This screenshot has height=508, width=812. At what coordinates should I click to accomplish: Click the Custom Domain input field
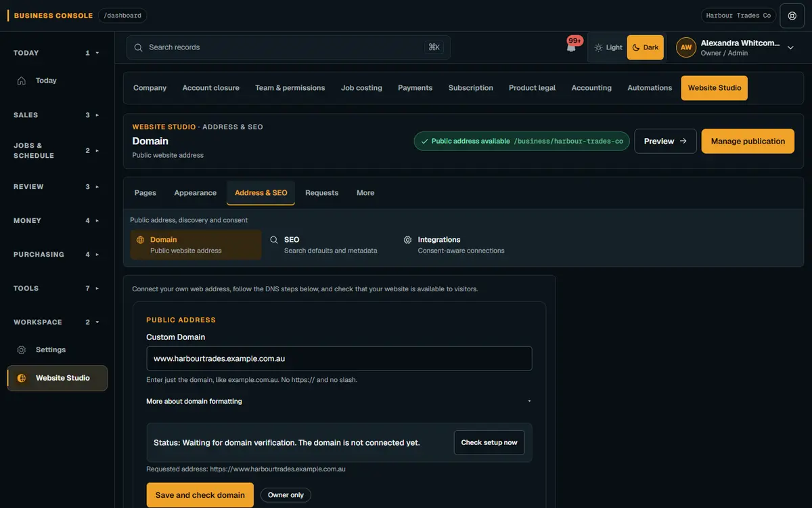339,359
